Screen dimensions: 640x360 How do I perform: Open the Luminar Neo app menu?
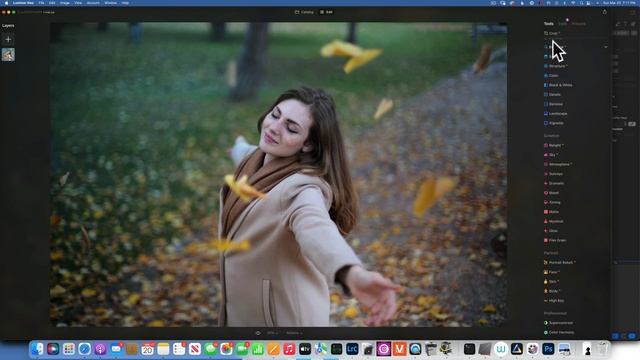point(23,3)
